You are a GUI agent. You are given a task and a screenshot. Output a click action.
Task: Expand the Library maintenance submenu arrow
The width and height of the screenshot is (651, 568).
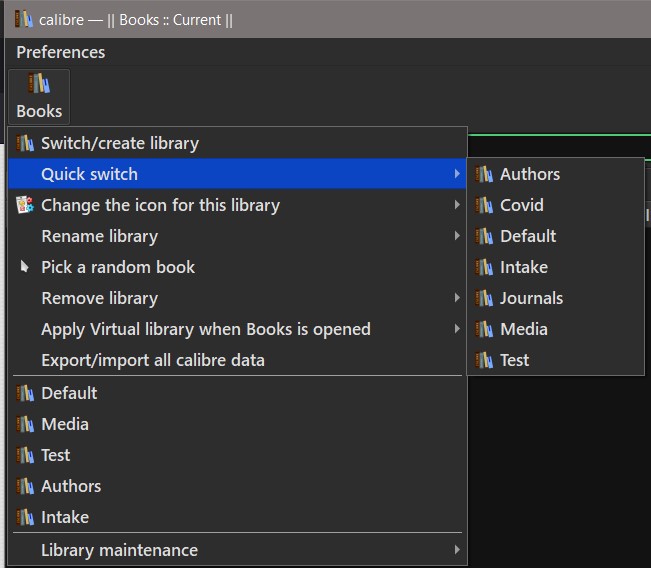pos(457,549)
